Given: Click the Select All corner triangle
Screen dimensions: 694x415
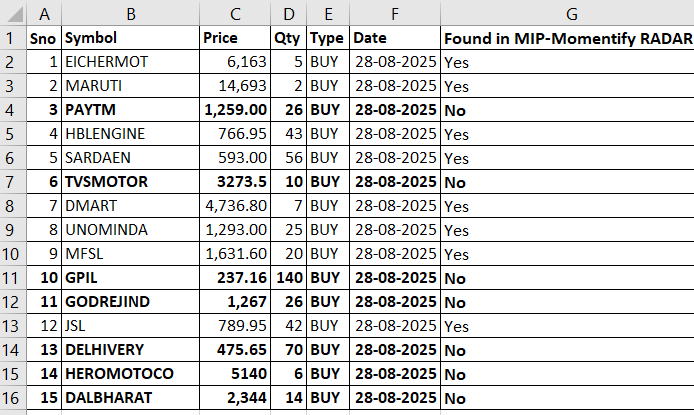Looking at the screenshot, I should point(14,13).
